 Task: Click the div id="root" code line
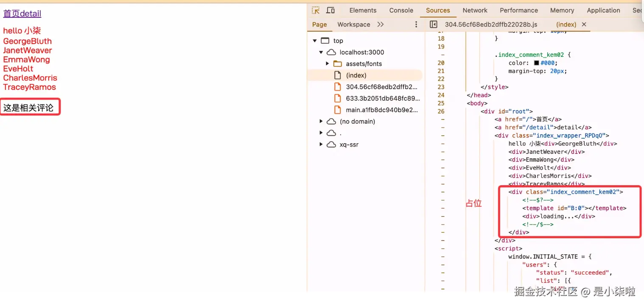point(507,111)
